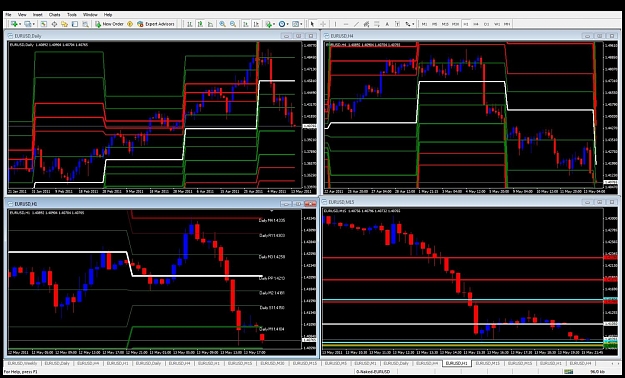Open the Window menu
Image resolution: width=625 pixels, height=378 pixels.
click(90, 15)
